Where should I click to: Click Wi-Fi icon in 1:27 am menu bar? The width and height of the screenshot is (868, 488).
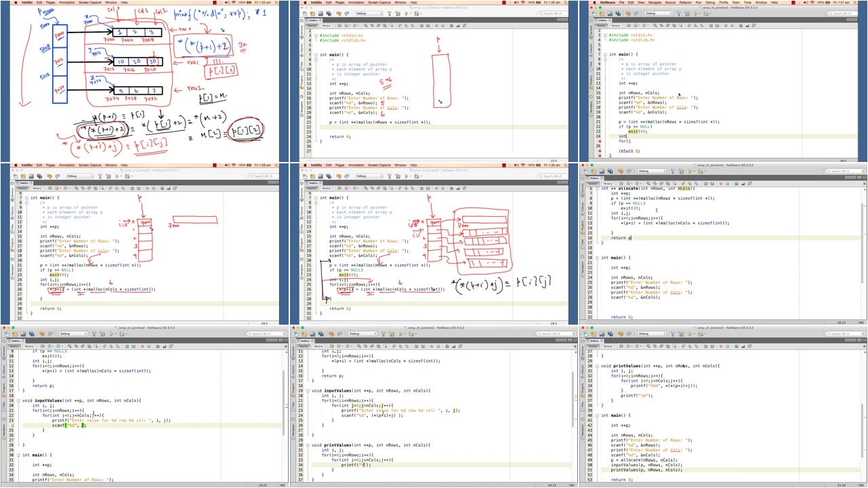(x=812, y=3)
